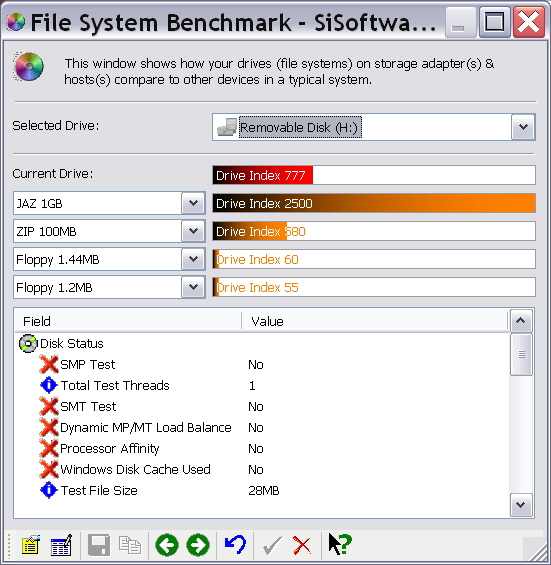Click the list scrollbar up arrow
Screen dimensions: 551x565
tap(521, 320)
